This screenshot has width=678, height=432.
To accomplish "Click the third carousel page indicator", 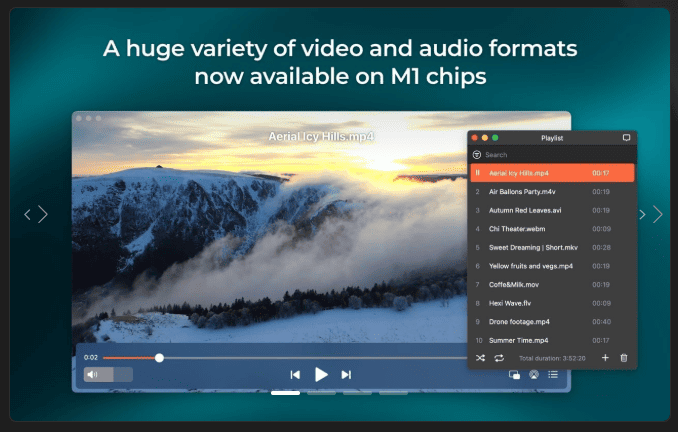I will tap(357, 393).
